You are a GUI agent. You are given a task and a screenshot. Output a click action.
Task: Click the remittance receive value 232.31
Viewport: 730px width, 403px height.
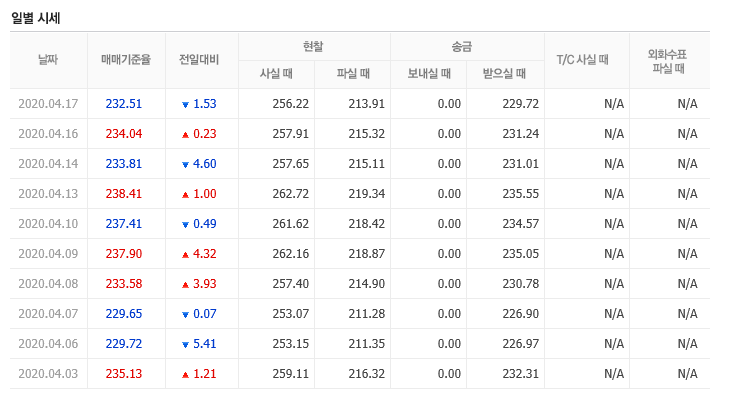coord(520,374)
